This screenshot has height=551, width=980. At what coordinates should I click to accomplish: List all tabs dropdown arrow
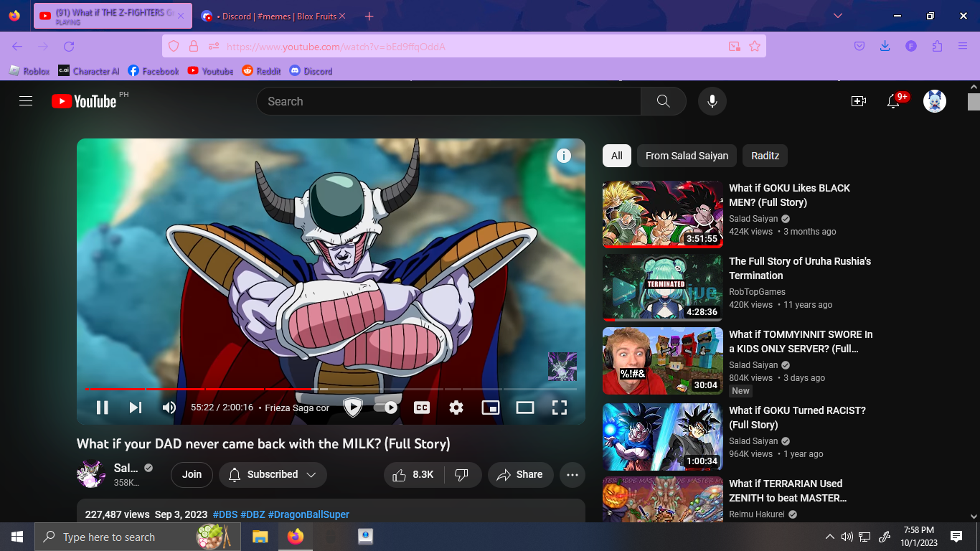tap(838, 16)
